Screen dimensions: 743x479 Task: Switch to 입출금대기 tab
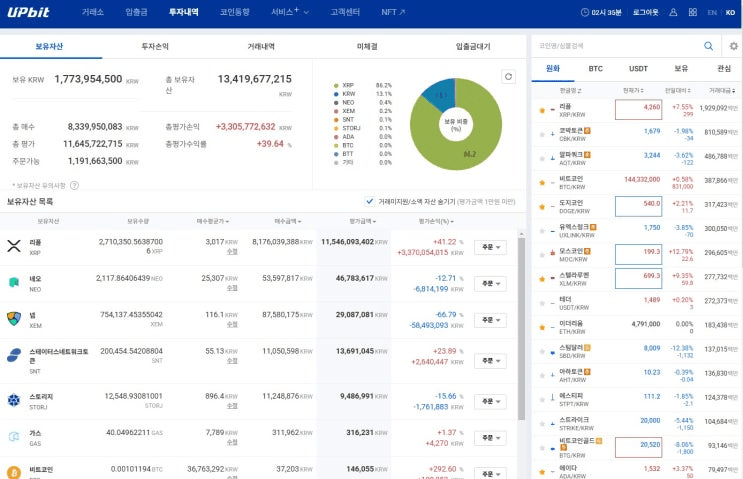(473, 46)
